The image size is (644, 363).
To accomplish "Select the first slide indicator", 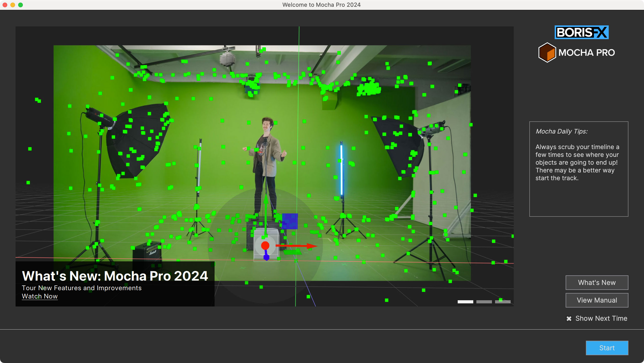I will click(x=465, y=302).
